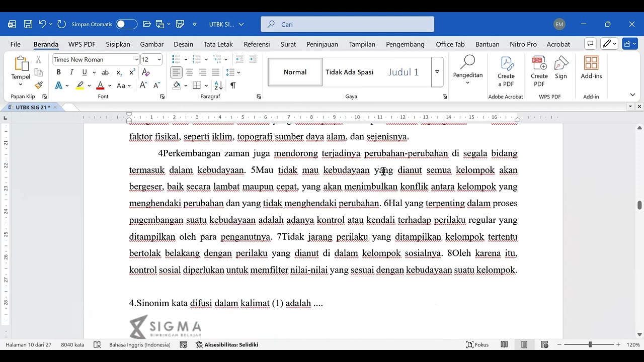Apply the Judul 1 heading style
Image resolution: width=644 pixels, height=362 pixels.
point(404,72)
